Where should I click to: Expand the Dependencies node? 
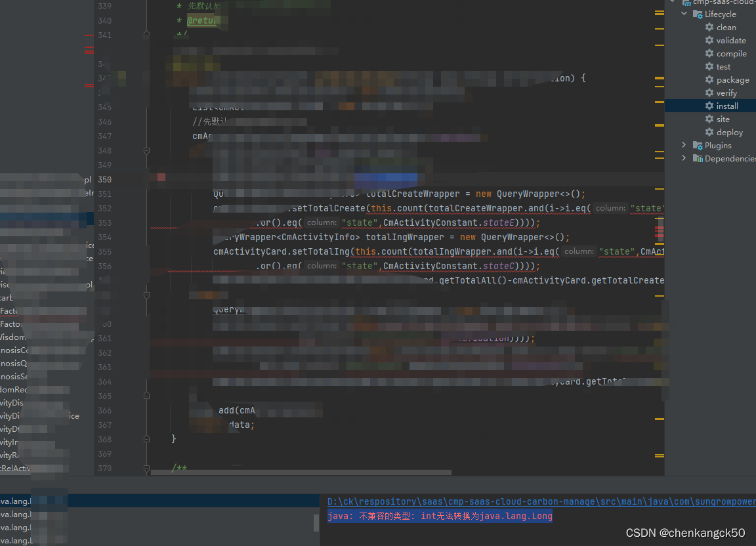point(684,158)
